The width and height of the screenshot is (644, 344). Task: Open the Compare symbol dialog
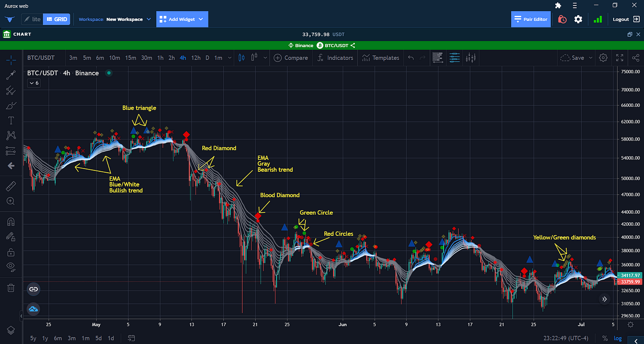coord(291,58)
